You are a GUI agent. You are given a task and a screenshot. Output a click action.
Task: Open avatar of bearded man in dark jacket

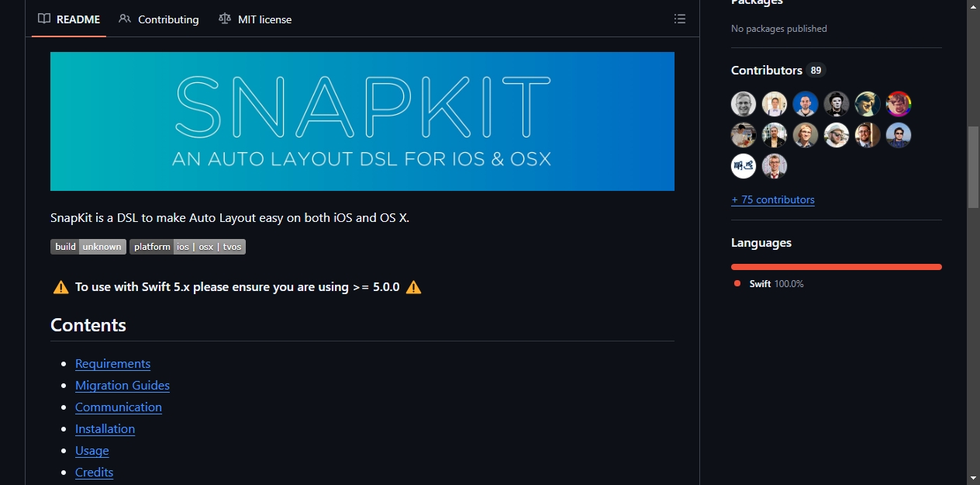[775, 135]
